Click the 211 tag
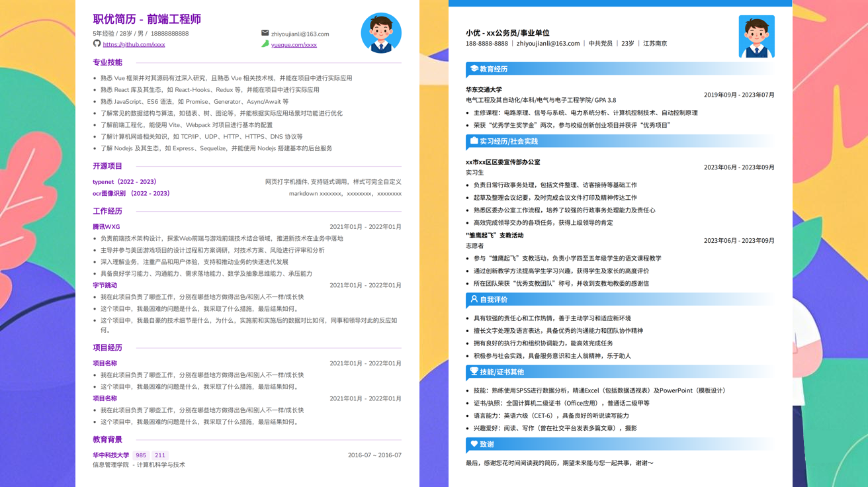The height and width of the screenshot is (487, 868). 160,455
